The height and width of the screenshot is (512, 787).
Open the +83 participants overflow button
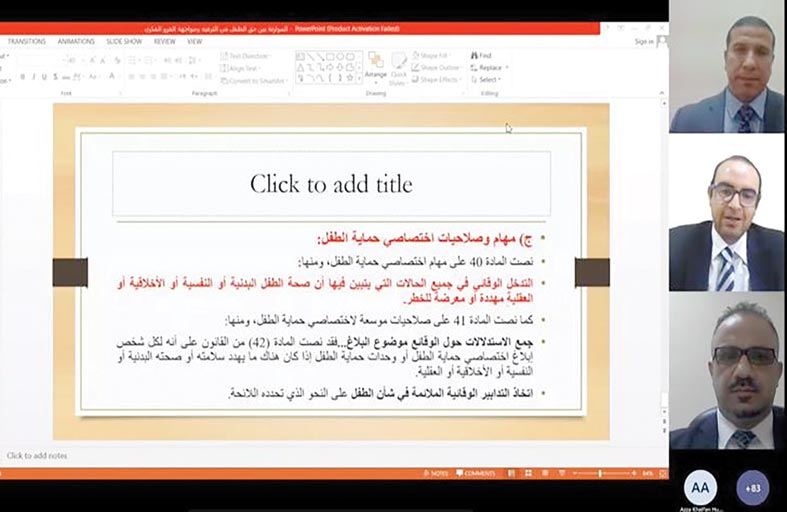[752, 486]
